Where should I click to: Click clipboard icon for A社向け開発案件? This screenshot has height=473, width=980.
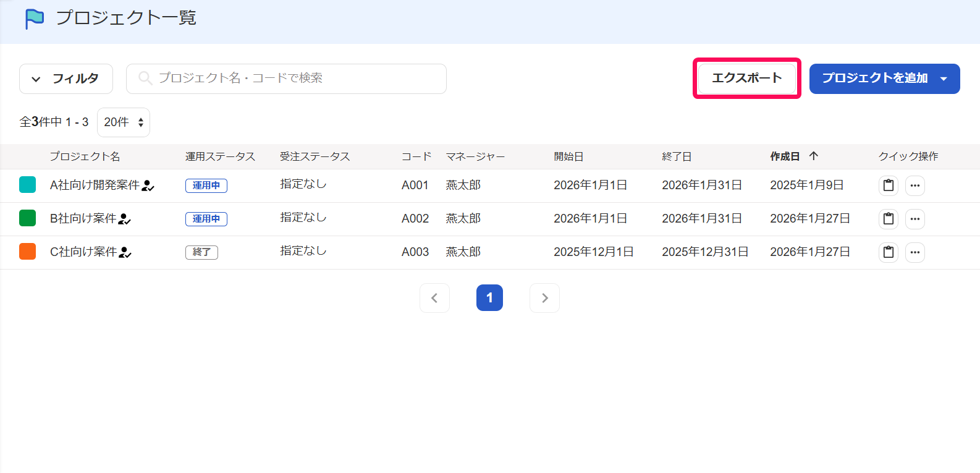889,185
